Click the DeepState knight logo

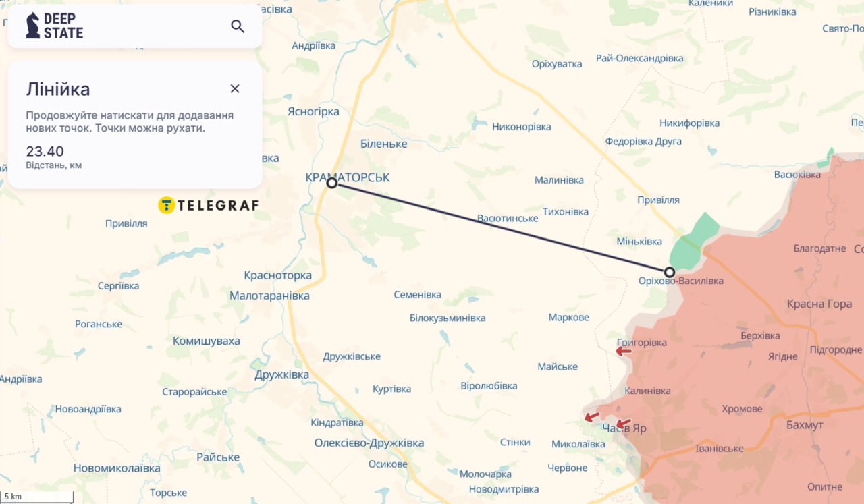pyautogui.click(x=33, y=26)
